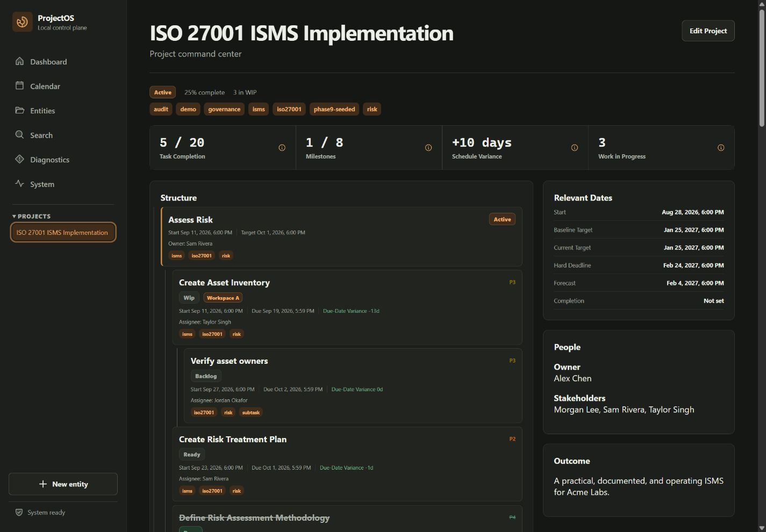
Task: Open the Assess Risk card title
Action: pos(190,220)
